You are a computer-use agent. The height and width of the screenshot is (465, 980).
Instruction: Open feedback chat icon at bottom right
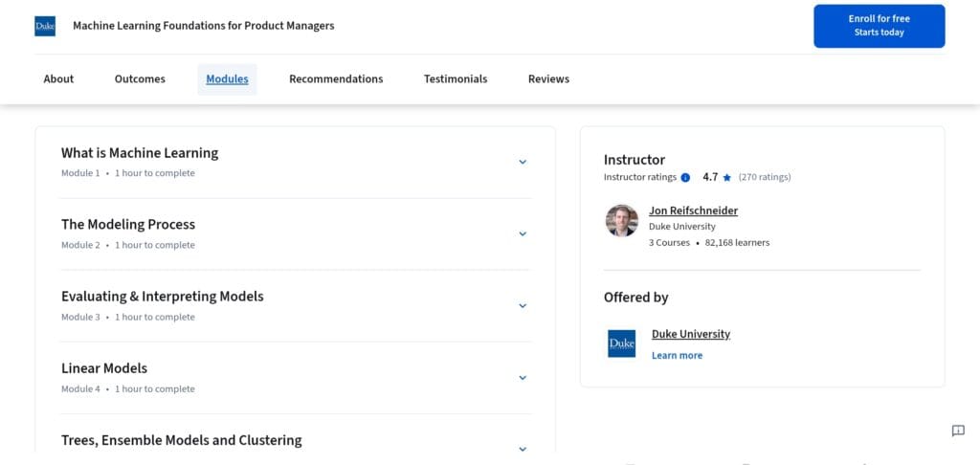(957, 431)
